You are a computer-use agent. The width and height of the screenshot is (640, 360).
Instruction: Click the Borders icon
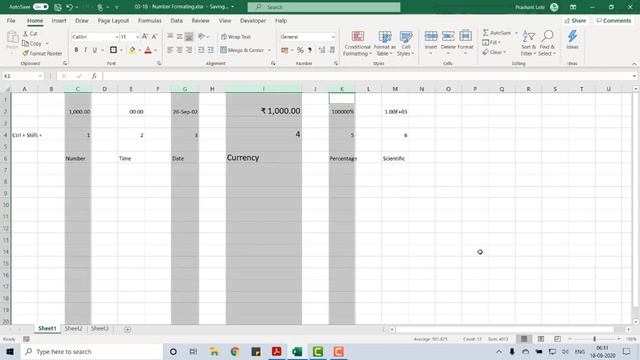point(113,50)
